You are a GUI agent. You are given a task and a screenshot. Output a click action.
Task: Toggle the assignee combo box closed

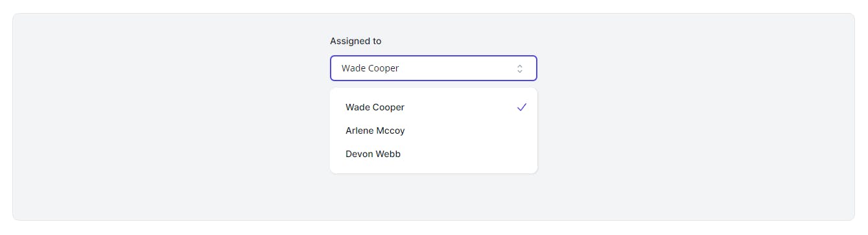pyautogui.click(x=434, y=68)
